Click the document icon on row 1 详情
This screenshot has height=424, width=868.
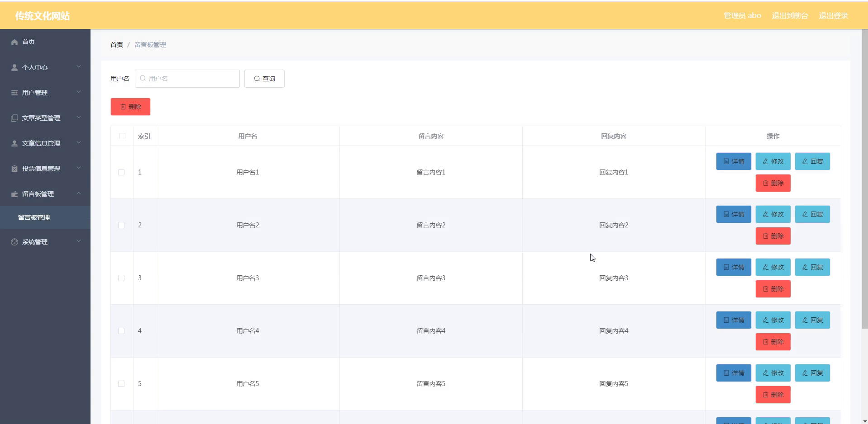[726, 161]
